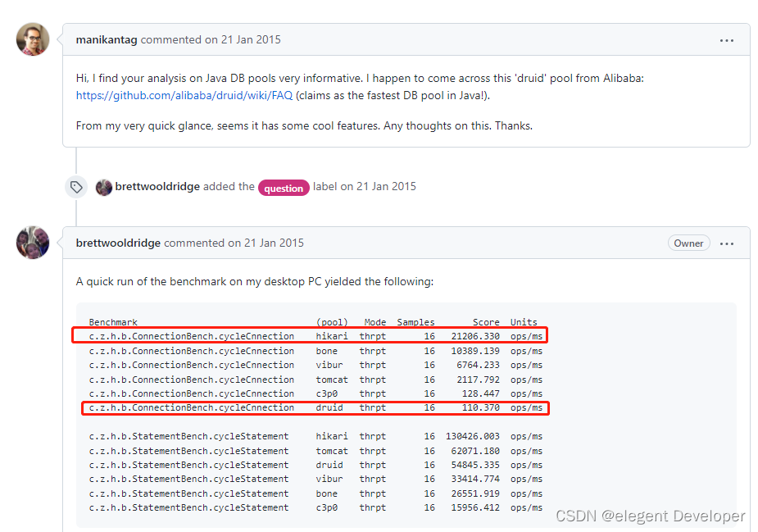Screen dimensions: 758x532
Task: Open the alibaba druid wiki FAQ link
Action: tap(184, 95)
